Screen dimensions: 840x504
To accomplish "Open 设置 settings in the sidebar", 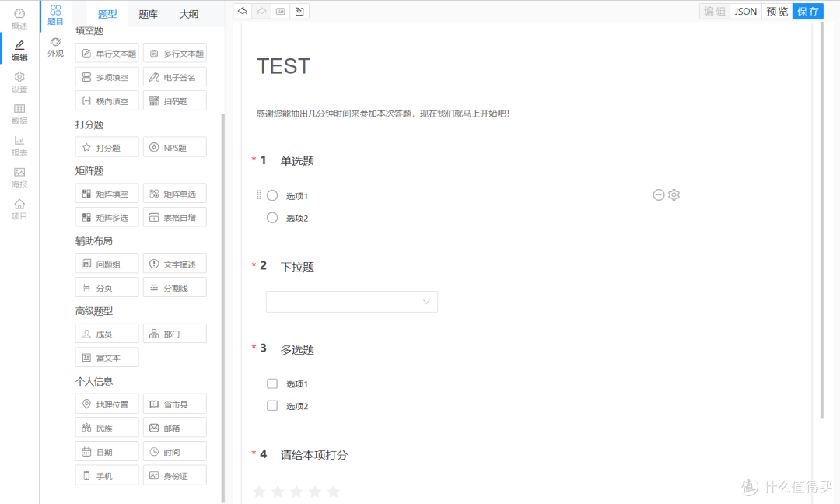I will (x=19, y=82).
